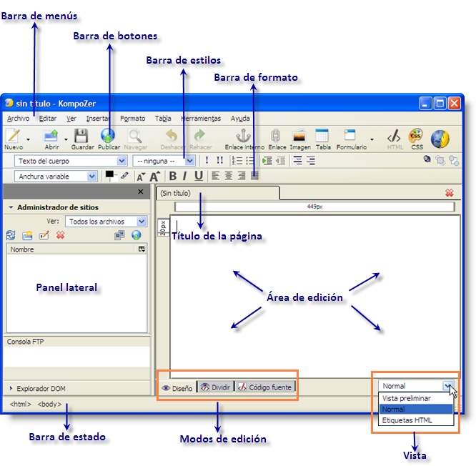The height and width of the screenshot is (466, 476).
Task: Decrease font size with the smaller A
Action: click(141, 177)
